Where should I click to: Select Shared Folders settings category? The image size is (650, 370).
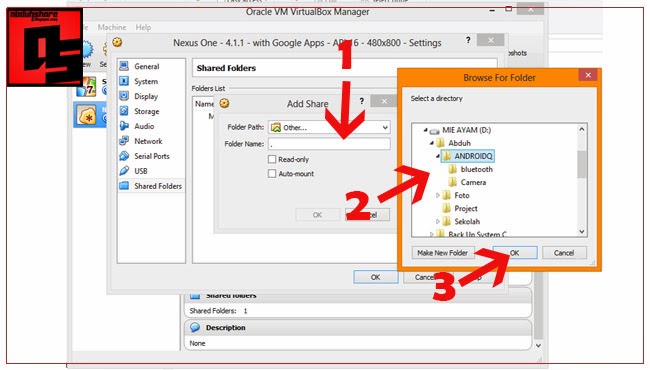click(151, 186)
